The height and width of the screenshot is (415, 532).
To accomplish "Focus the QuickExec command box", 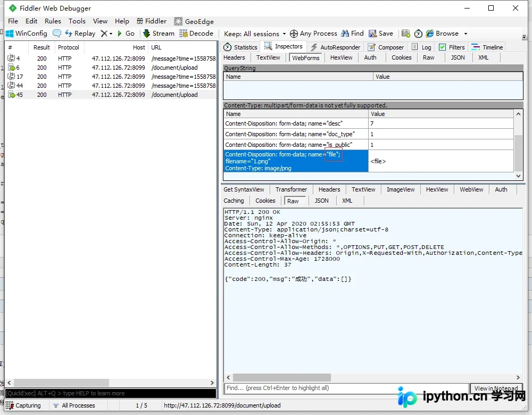I will [x=111, y=393].
